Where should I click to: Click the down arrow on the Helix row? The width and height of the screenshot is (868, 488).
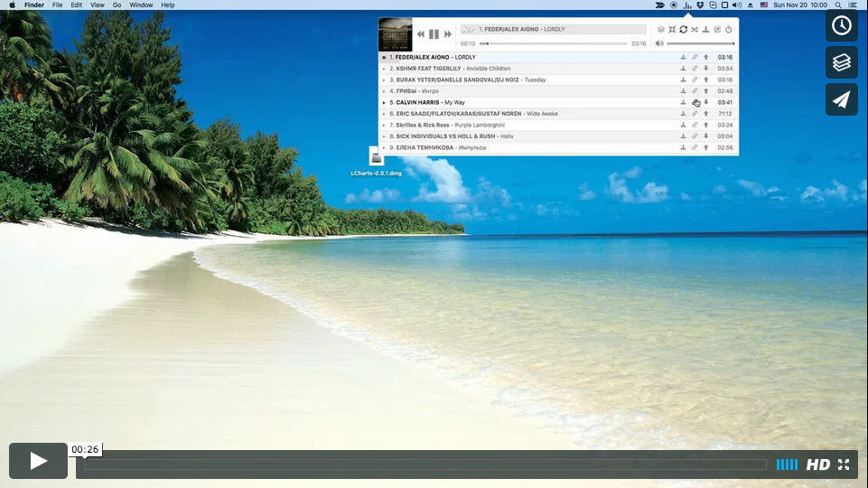[x=705, y=136]
